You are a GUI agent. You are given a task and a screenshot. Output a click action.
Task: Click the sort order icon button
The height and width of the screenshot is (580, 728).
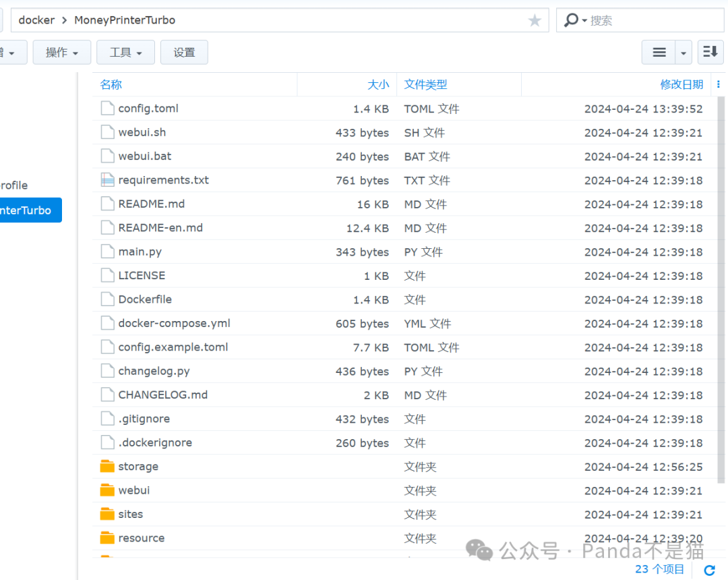point(710,52)
